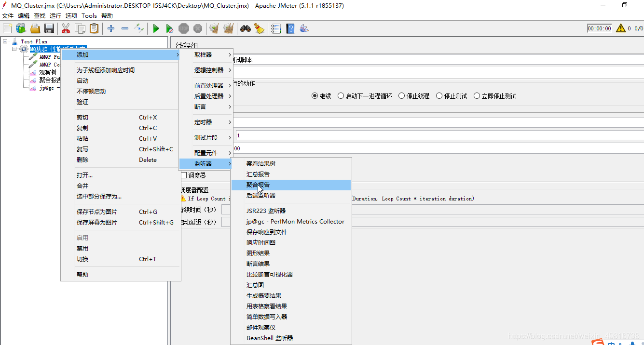Open Search with the binoculars icon

(246, 28)
